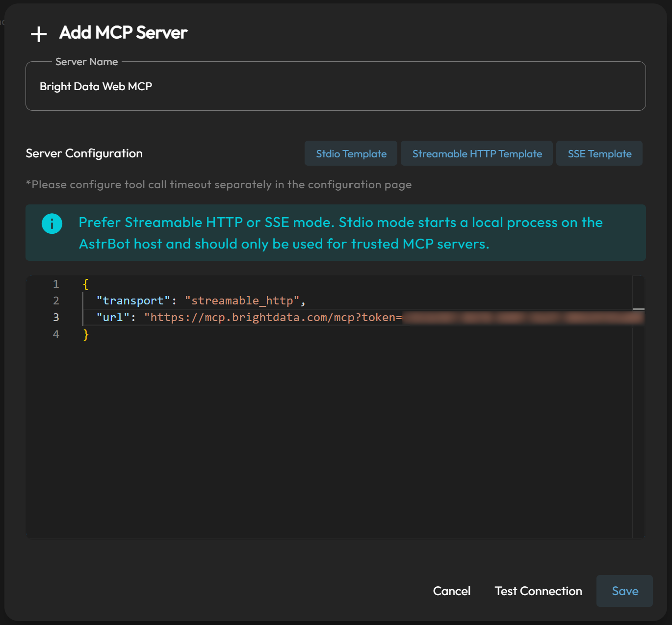Image resolution: width=672 pixels, height=625 pixels.
Task: Click line number 3 in the editor gutter
Action: point(56,317)
